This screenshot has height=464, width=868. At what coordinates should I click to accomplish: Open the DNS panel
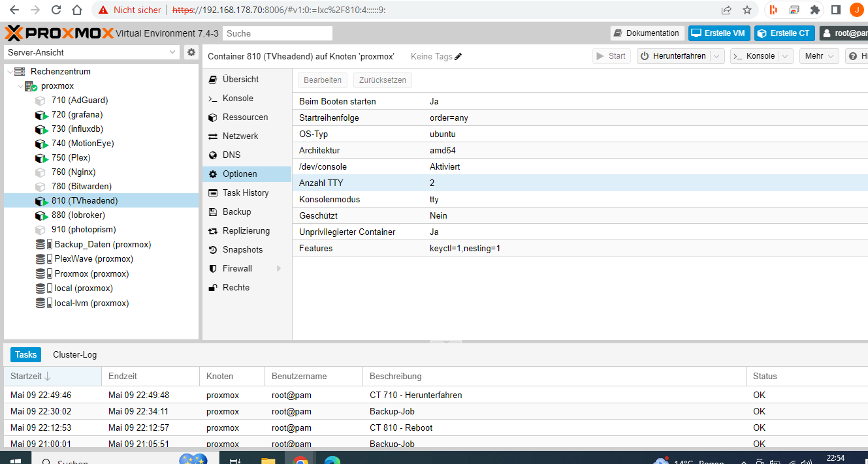[x=247, y=155]
